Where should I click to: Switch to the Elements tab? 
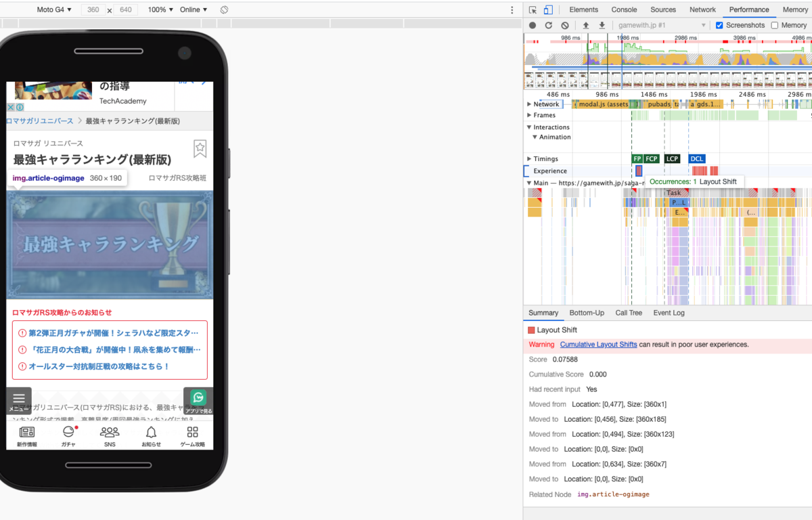[x=583, y=9]
